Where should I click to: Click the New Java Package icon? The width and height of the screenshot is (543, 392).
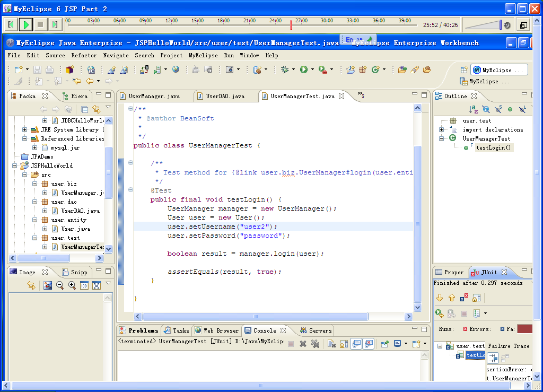[363, 69]
